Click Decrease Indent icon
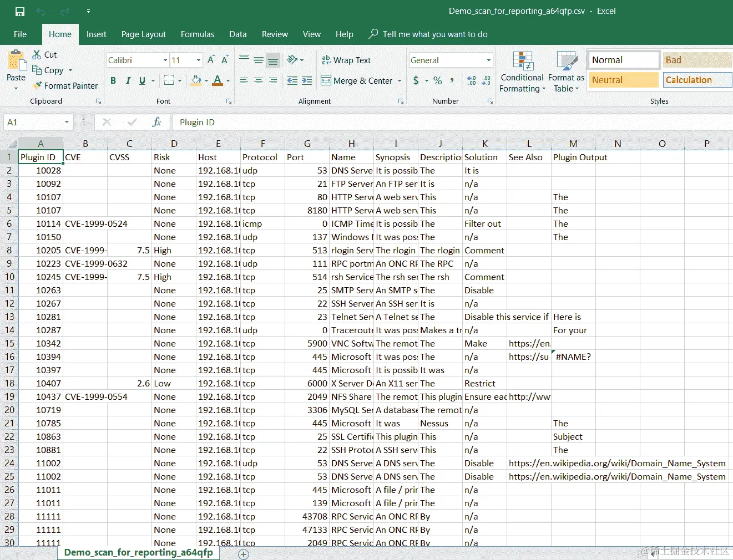 tap(292, 80)
